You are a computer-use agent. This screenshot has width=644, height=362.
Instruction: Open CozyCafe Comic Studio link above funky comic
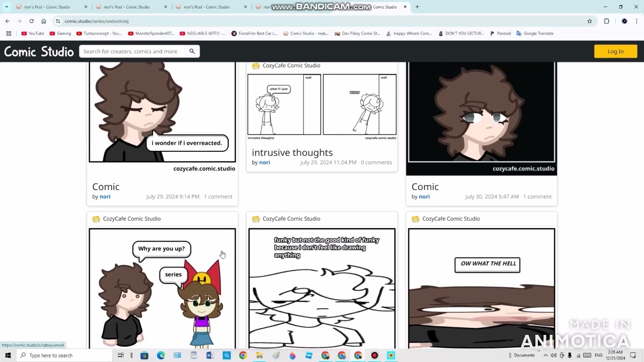tap(291, 219)
